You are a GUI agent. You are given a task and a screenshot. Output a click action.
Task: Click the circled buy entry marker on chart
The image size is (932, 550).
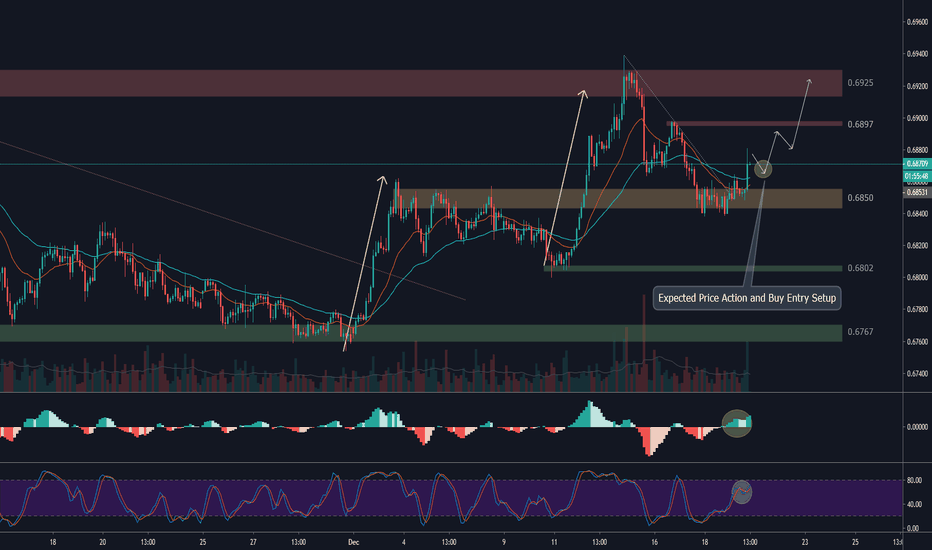pos(764,168)
